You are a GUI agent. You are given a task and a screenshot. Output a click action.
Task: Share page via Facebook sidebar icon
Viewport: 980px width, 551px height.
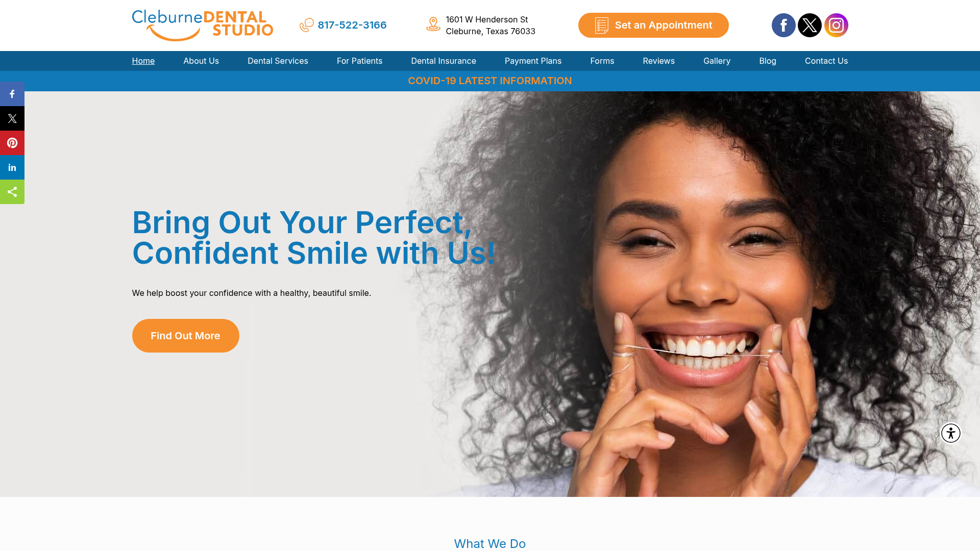tap(12, 94)
